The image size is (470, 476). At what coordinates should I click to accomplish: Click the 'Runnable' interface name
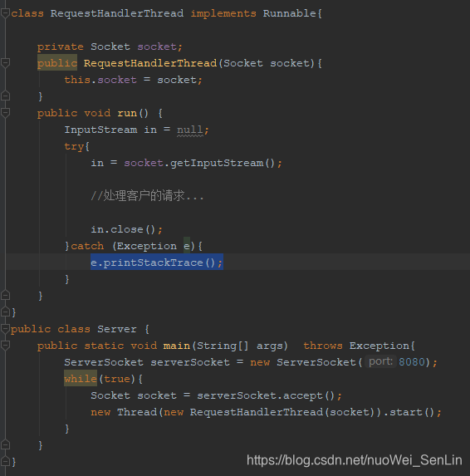pyautogui.click(x=290, y=13)
